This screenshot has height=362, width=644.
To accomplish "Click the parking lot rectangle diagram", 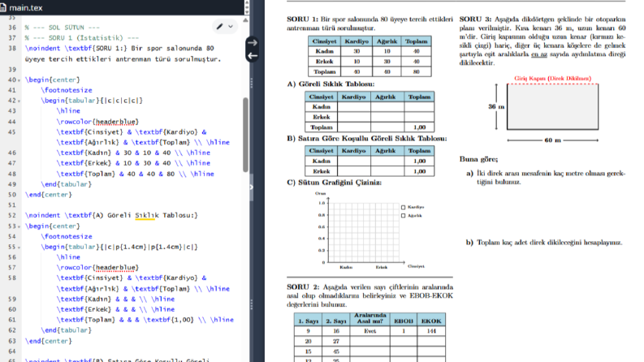I will click(x=552, y=106).
